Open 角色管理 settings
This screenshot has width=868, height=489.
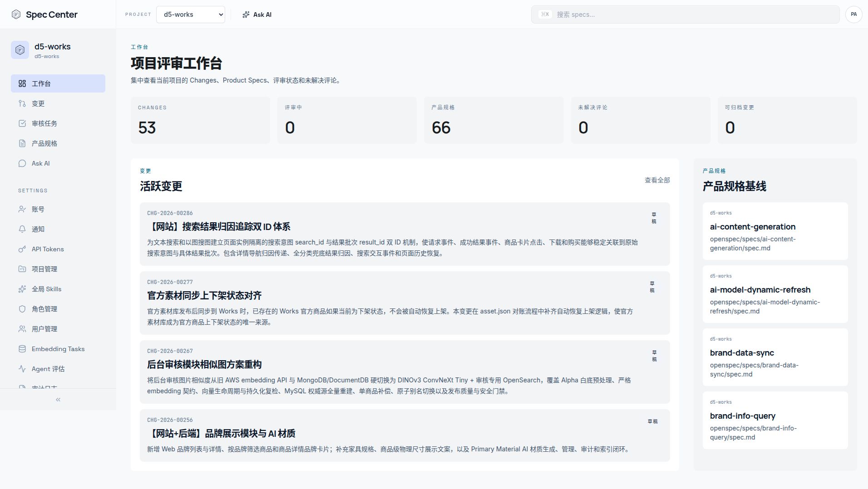[x=58, y=309]
